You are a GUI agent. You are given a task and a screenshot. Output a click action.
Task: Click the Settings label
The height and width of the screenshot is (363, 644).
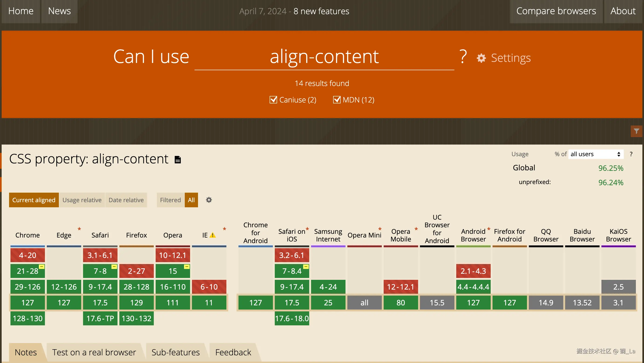511,58
